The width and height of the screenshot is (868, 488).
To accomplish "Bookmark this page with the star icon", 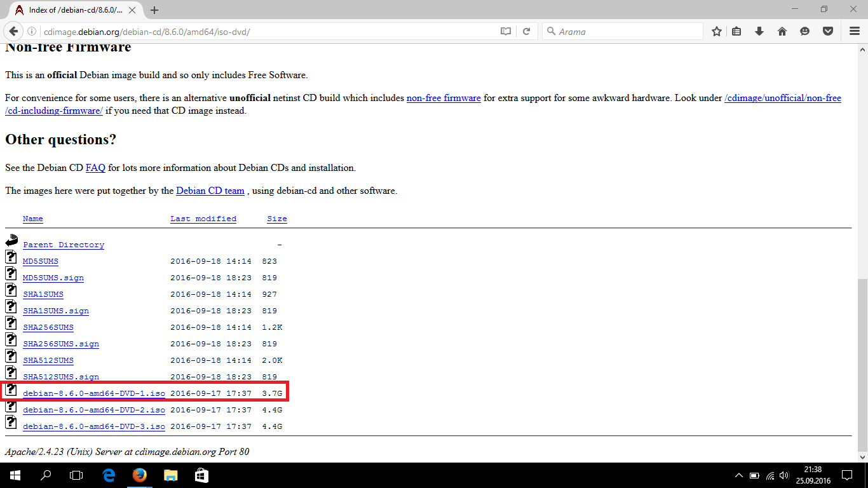I will click(x=717, y=31).
